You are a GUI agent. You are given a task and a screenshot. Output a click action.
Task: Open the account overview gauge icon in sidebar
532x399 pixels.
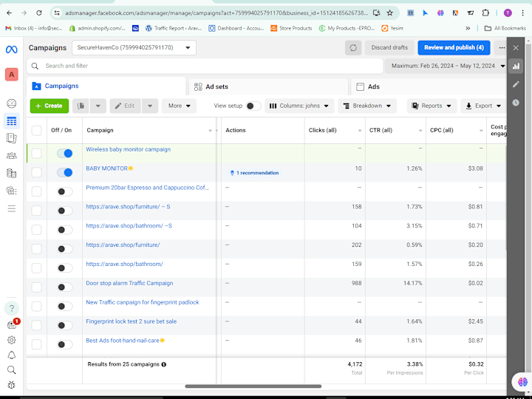coord(12,103)
